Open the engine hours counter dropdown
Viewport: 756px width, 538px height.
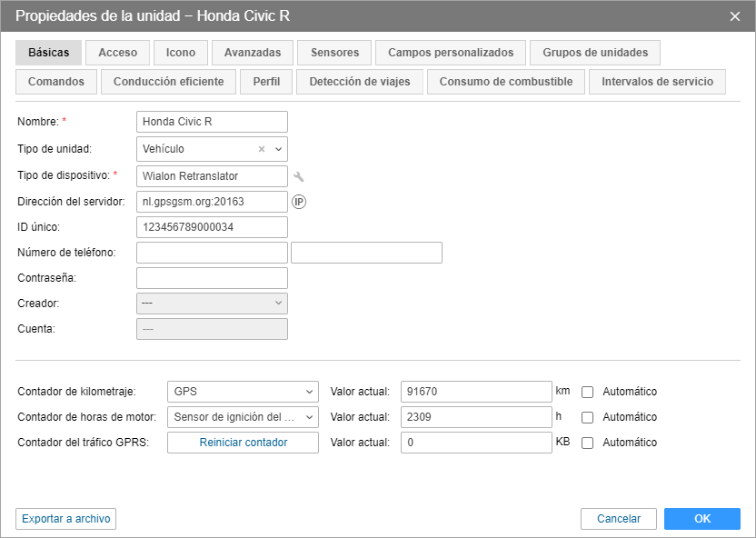(x=243, y=417)
